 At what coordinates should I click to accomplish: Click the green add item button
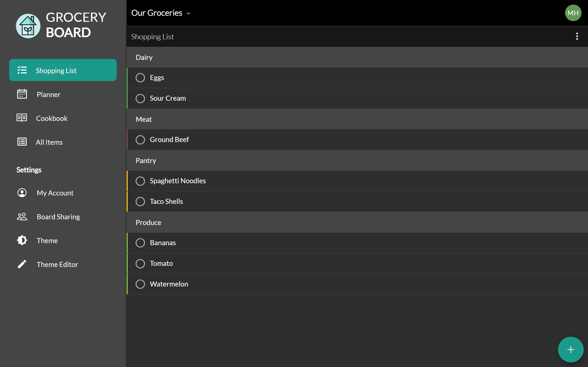pos(571,349)
